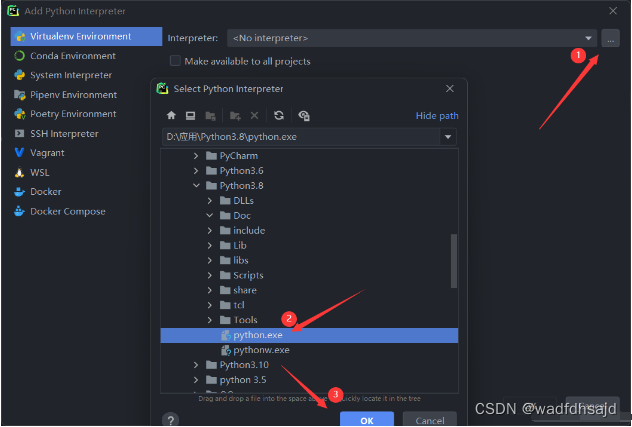
Task: Select the DLLs folder row
Action: (309, 200)
